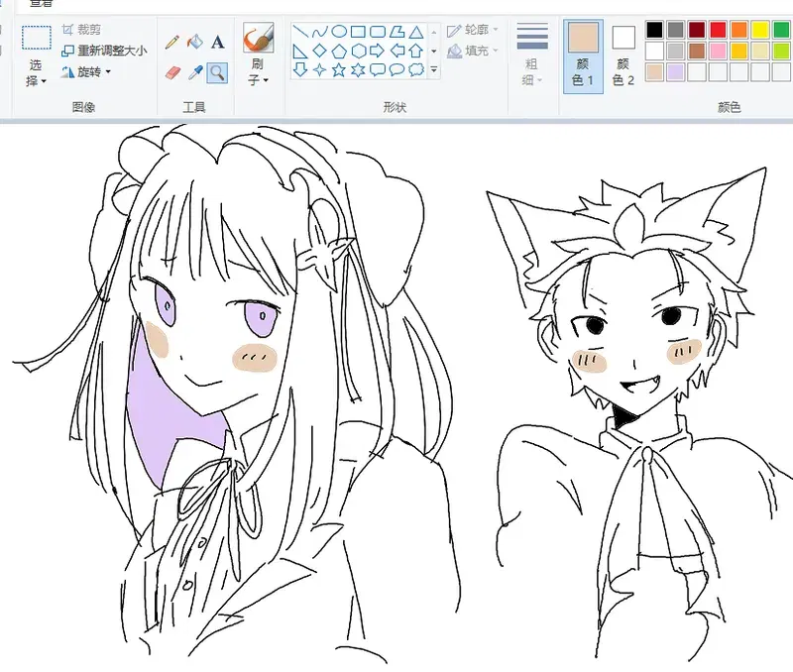Switch active color to 颜色 2

point(623,56)
